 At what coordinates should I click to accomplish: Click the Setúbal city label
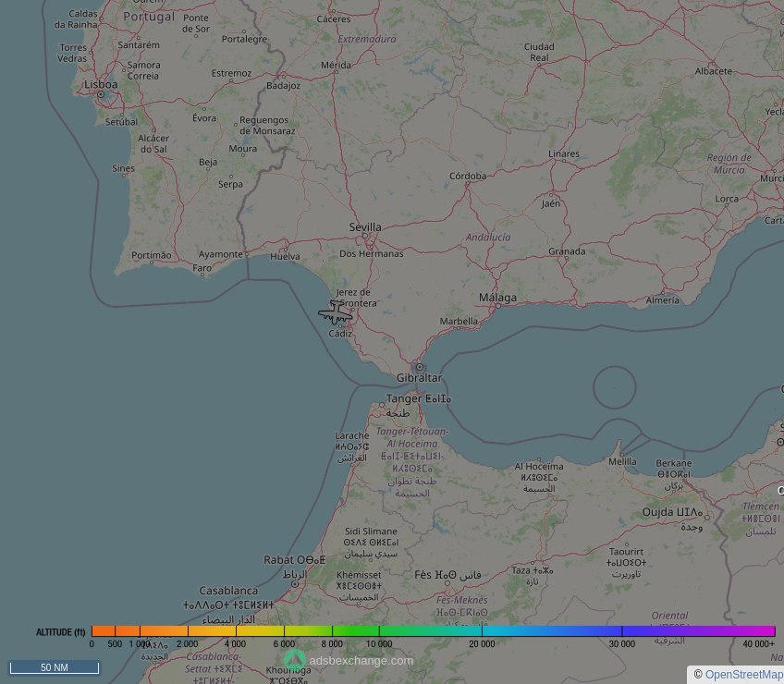[121, 121]
